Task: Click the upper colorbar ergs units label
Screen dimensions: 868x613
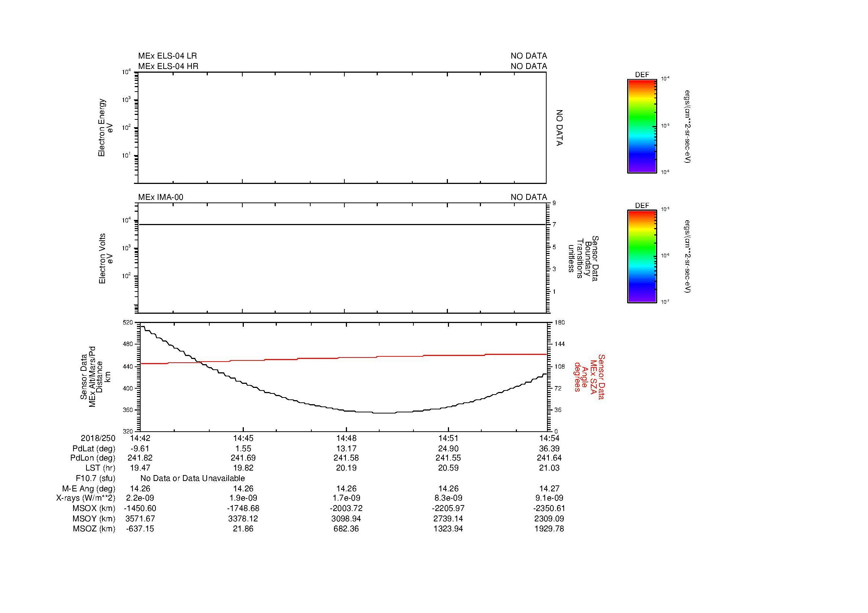Action: pyautogui.click(x=688, y=126)
